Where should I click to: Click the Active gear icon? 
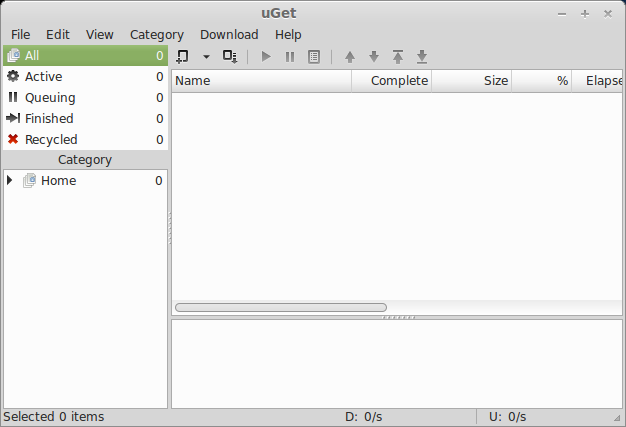(x=13, y=76)
